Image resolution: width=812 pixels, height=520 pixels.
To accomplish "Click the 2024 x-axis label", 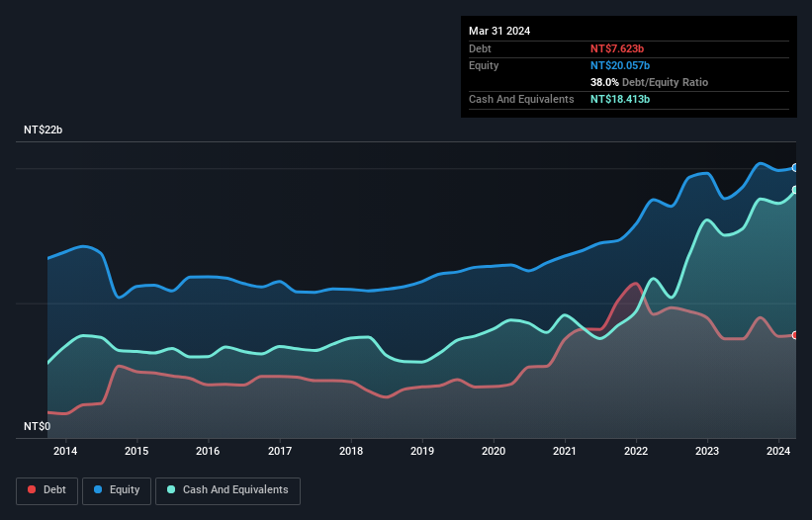I will [x=778, y=451].
